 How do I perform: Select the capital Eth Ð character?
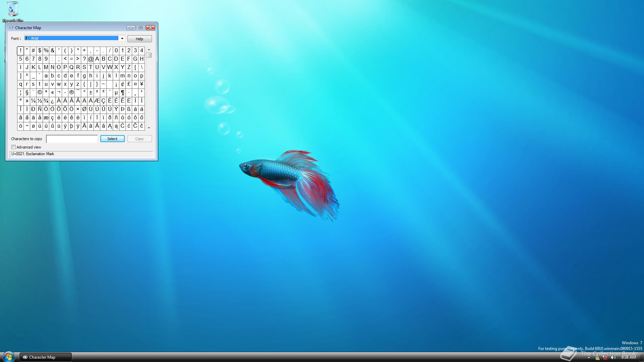33,109
